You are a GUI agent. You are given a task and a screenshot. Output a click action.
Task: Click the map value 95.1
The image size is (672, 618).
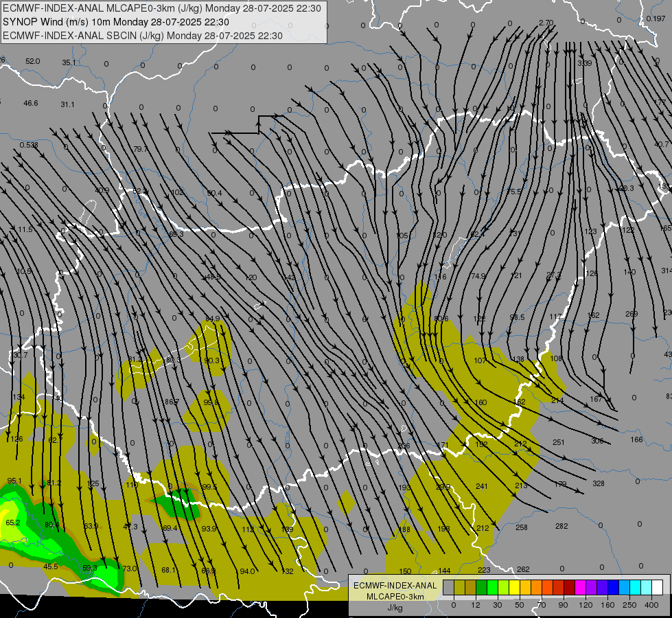pos(14,481)
